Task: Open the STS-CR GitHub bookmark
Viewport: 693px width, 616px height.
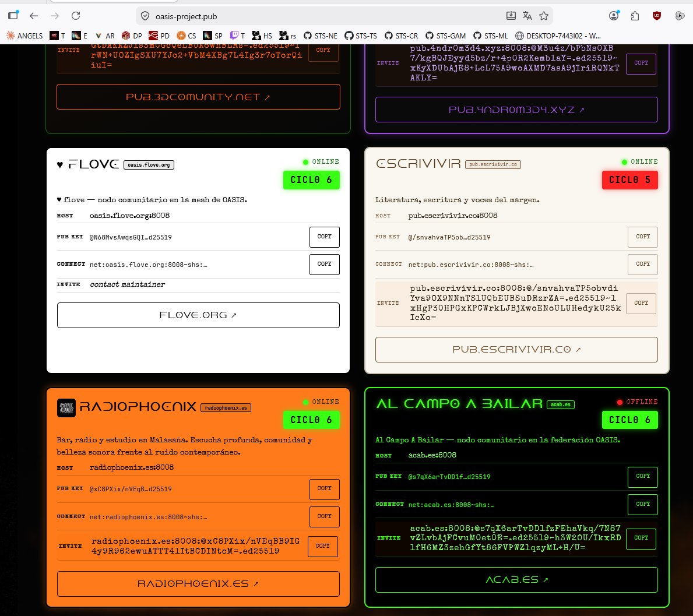Action: 402,36
